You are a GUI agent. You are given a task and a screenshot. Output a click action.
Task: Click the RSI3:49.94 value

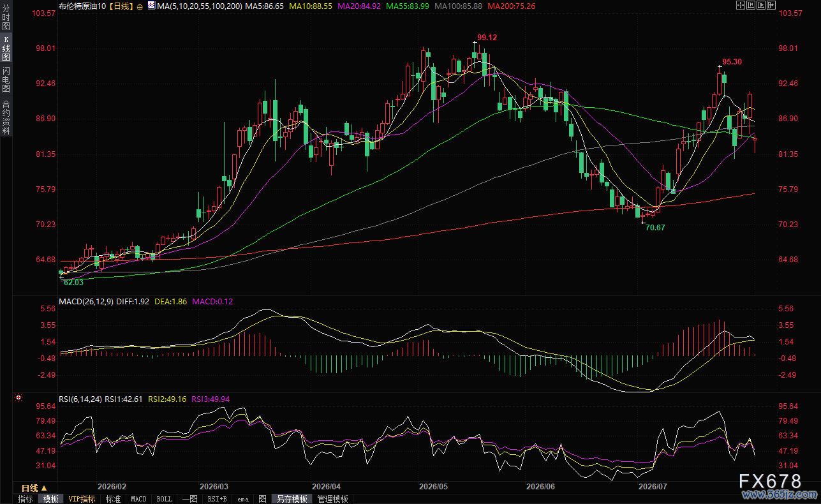click(x=211, y=399)
